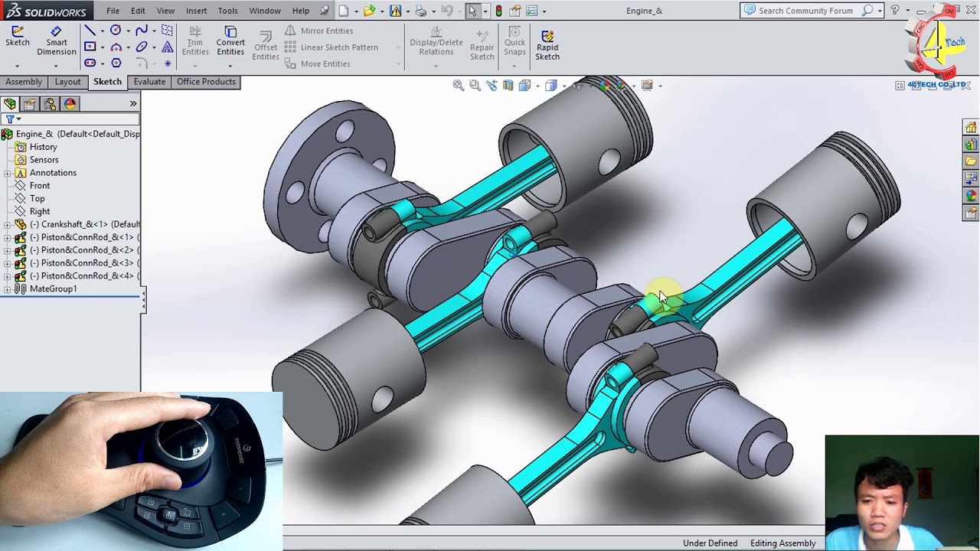Select the Right plane in the tree
Viewport: 980px width, 551px height.
click(40, 211)
